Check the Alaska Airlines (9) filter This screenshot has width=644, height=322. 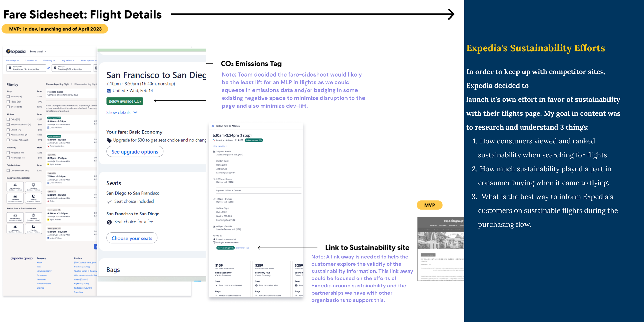tap(8, 135)
